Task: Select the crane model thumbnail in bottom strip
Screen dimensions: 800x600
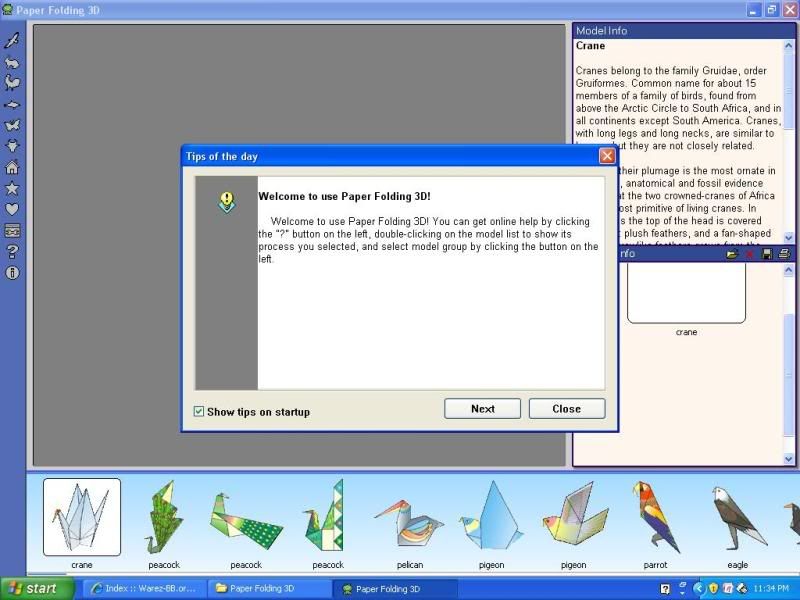Action: (x=82, y=517)
